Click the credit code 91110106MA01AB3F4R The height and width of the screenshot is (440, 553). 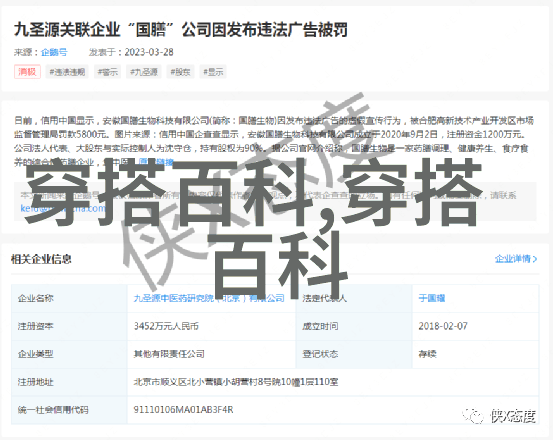click(x=183, y=410)
